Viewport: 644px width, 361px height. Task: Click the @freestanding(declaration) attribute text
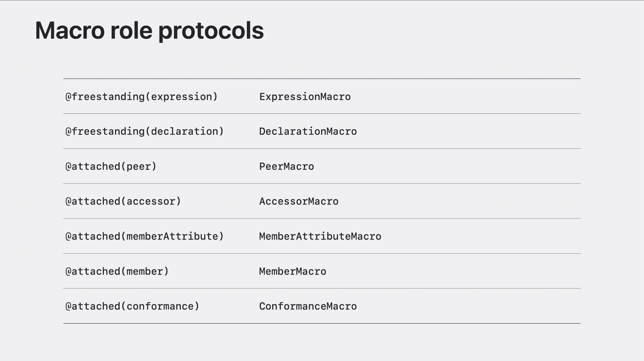(144, 131)
